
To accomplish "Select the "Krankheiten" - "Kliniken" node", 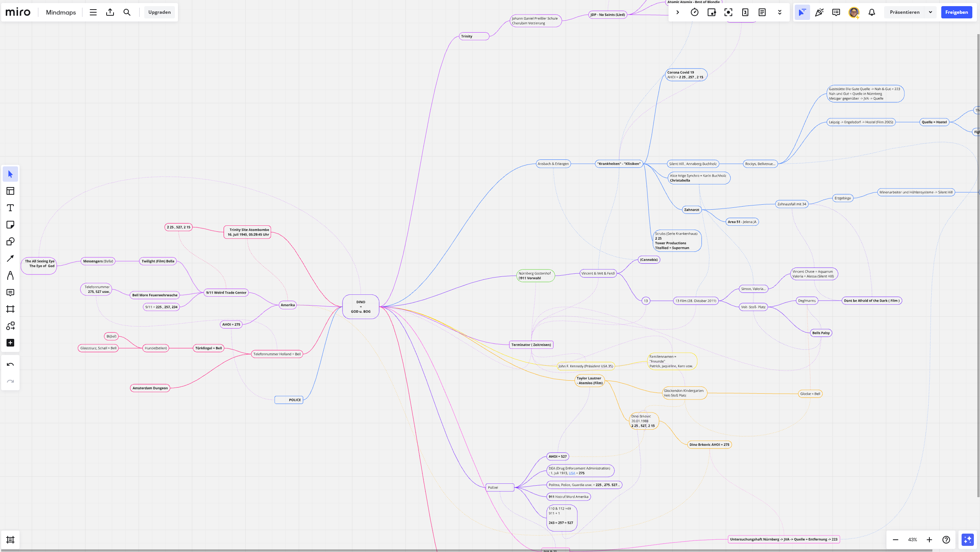I will pyautogui.click(x=619, y=164).
